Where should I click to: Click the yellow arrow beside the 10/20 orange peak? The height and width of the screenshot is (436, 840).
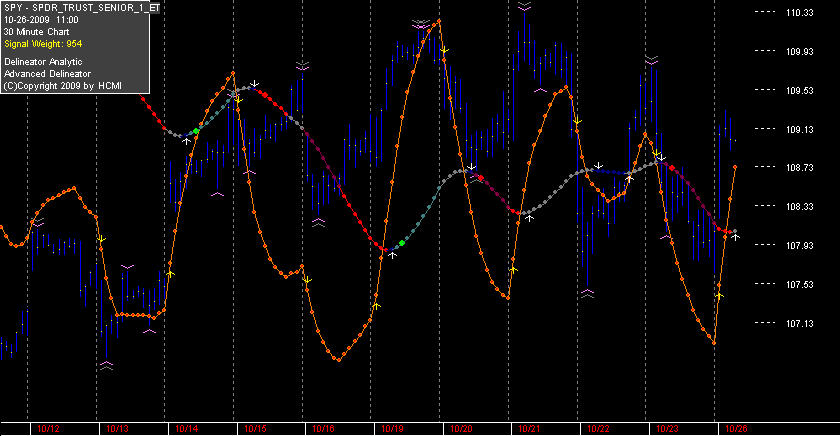[x=444, y=50]
